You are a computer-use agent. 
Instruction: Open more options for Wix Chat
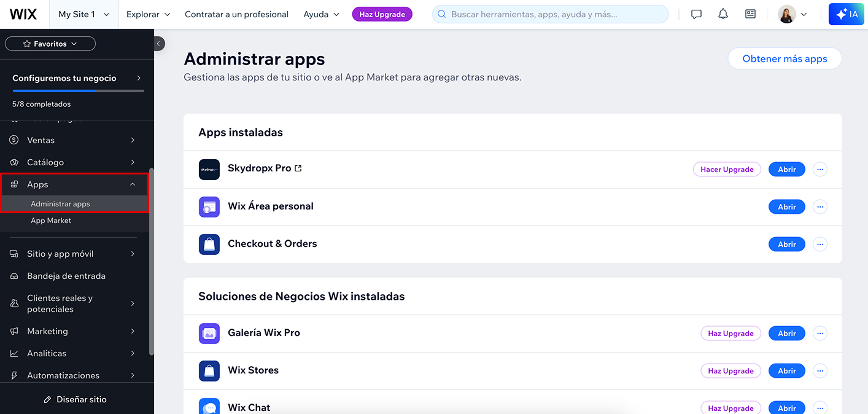(820, 408)
